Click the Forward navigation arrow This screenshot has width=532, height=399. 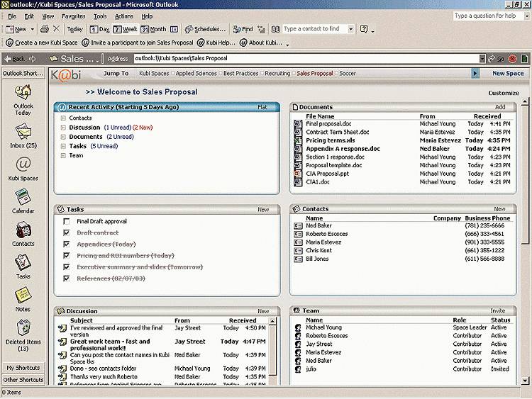[32, 59]
